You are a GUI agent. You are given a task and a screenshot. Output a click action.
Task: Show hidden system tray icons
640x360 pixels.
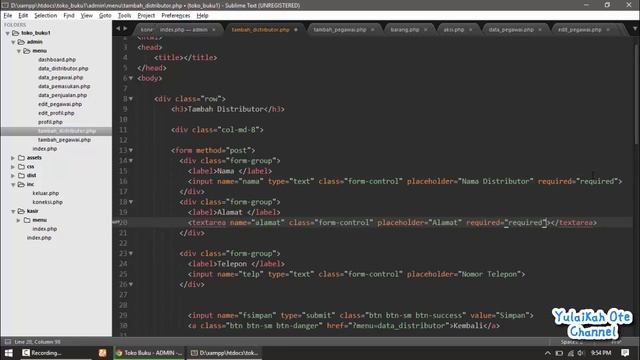click(547, 353)
